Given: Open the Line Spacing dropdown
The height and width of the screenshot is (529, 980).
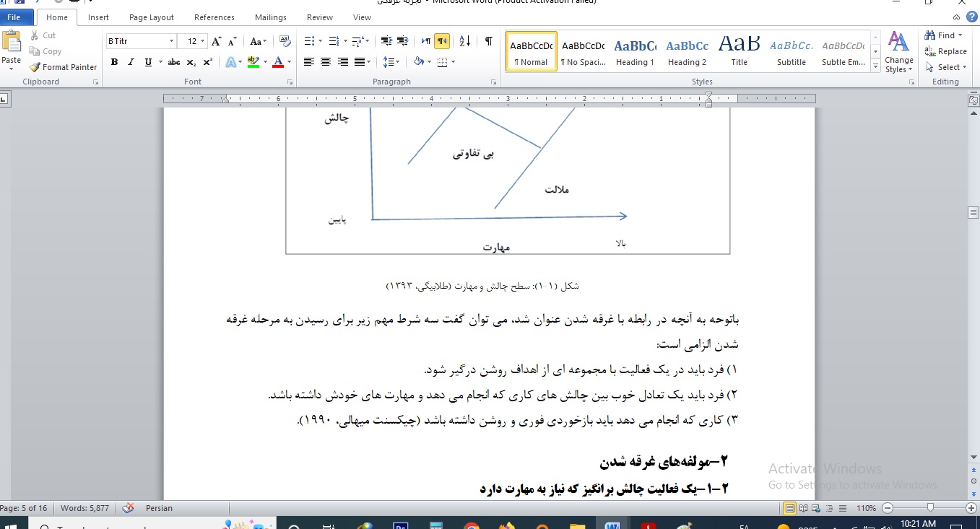Looking at the screenshot, I should point(389,61).
